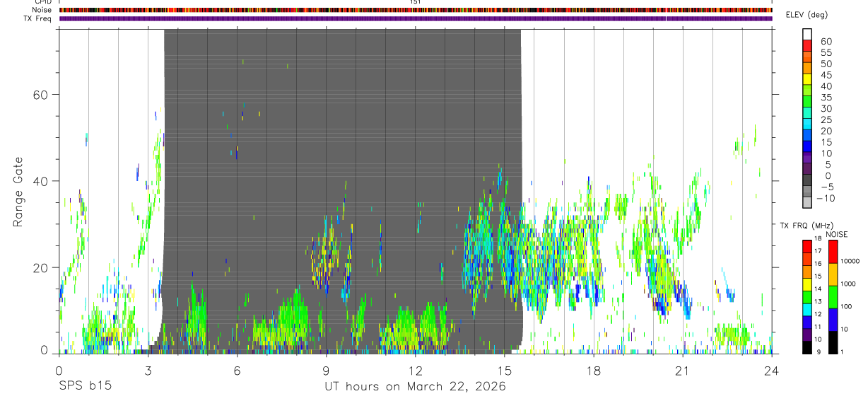Click the cyan 20–25 ELEV color bar segment
This screenshot has height=401, width=868.
808,124
